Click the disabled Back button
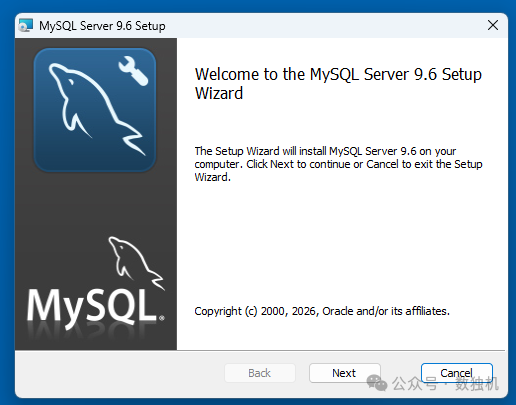The height and width of the screenshot is (405, 516). 260,373
